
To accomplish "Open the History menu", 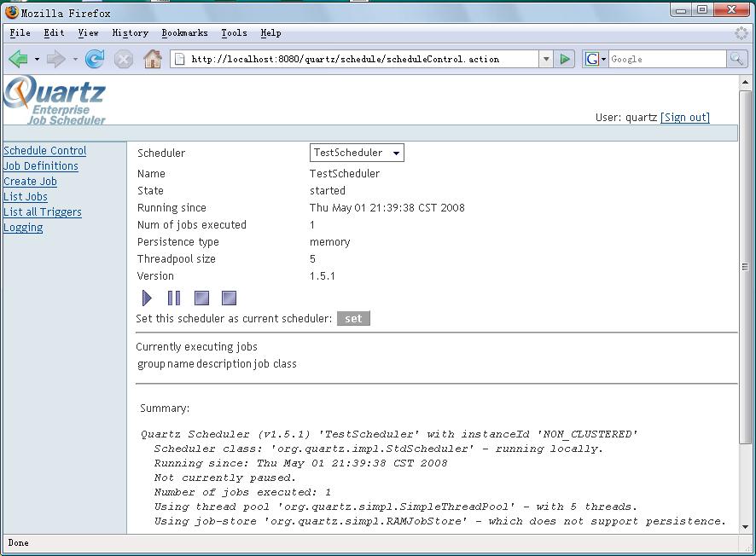I will point(131,32).
